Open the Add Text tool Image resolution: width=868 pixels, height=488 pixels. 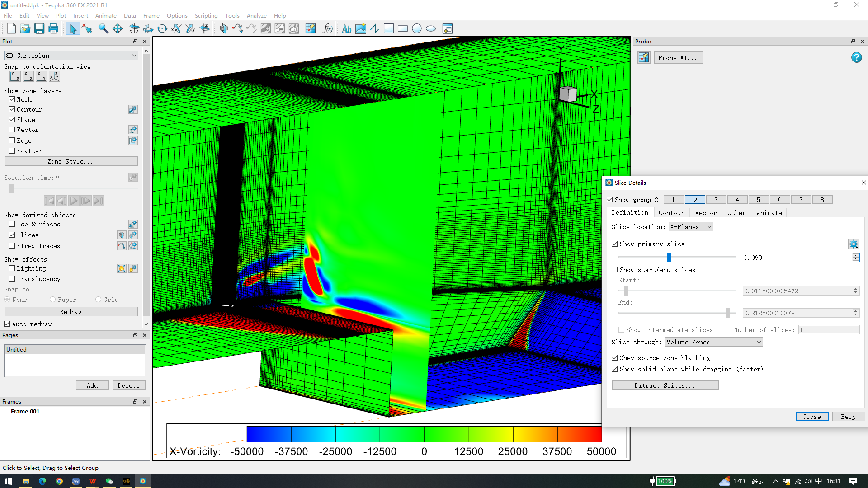pos(346,29)
